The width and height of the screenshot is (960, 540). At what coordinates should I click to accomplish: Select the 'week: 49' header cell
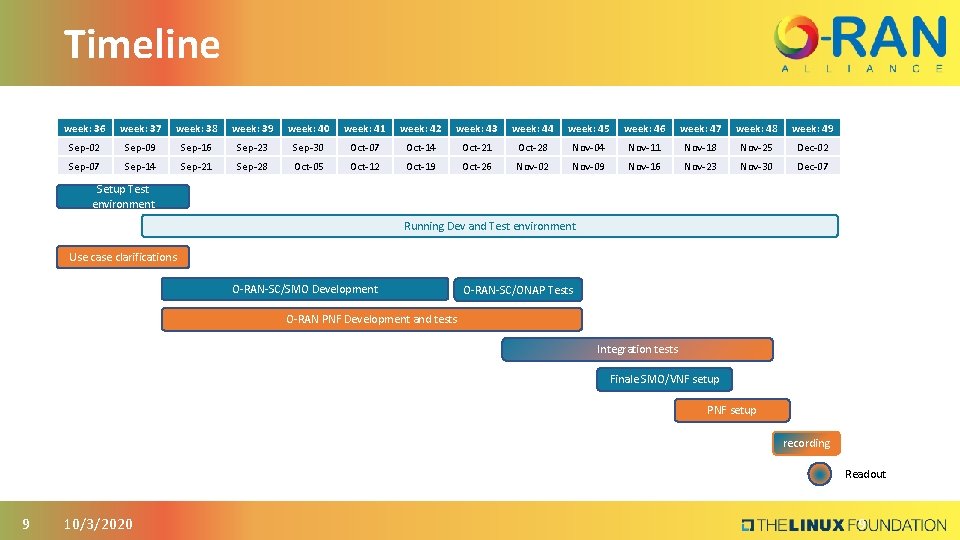pos(813,128)
